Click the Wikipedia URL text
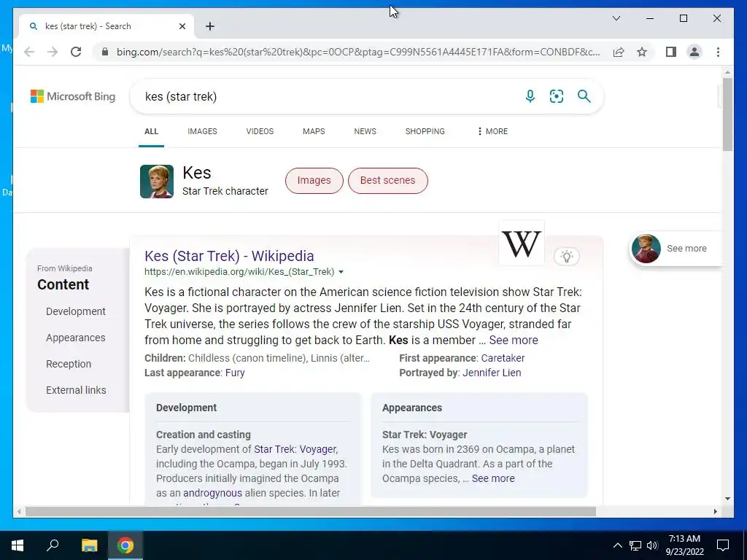This screenshot has height=560, width=747. pos(239,272)
